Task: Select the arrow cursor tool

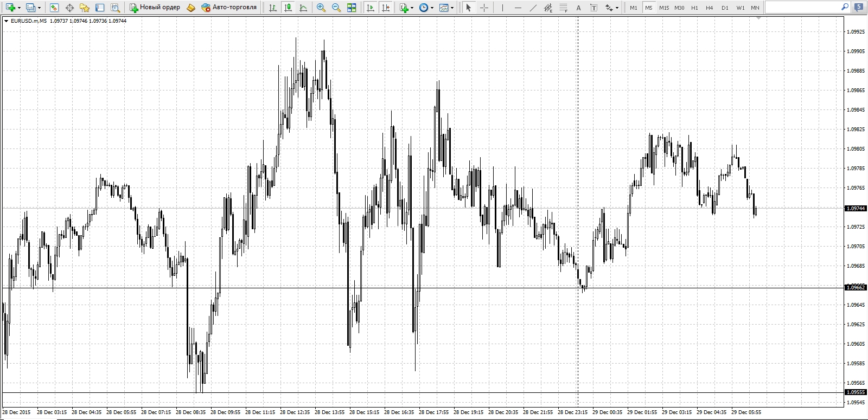Action: (469, 8)
